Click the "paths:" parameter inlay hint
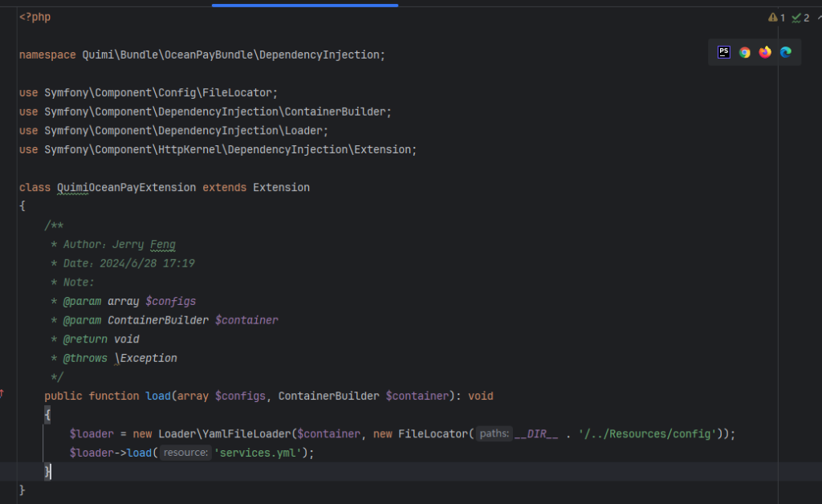Image resolution: width=822 pixels, height=504 pixels. point(494,434)
